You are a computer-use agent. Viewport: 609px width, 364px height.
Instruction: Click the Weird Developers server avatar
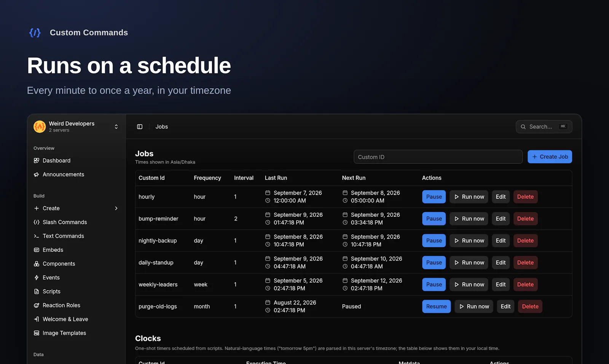click(40, 127)
